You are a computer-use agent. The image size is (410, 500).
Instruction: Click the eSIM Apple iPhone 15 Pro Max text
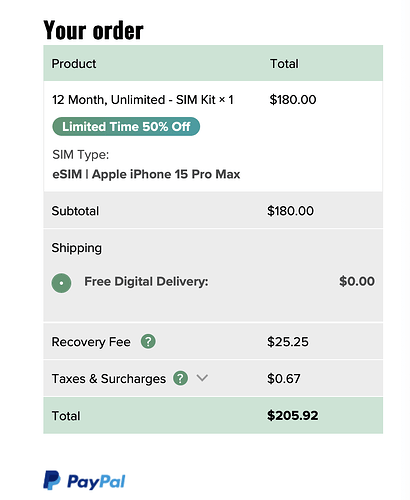pos(146,174)
